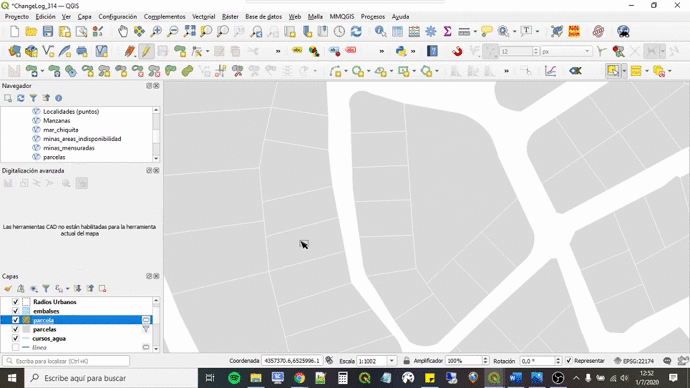Click the locator search field
The height and width of the screenshot is (388, 690).
66,361
